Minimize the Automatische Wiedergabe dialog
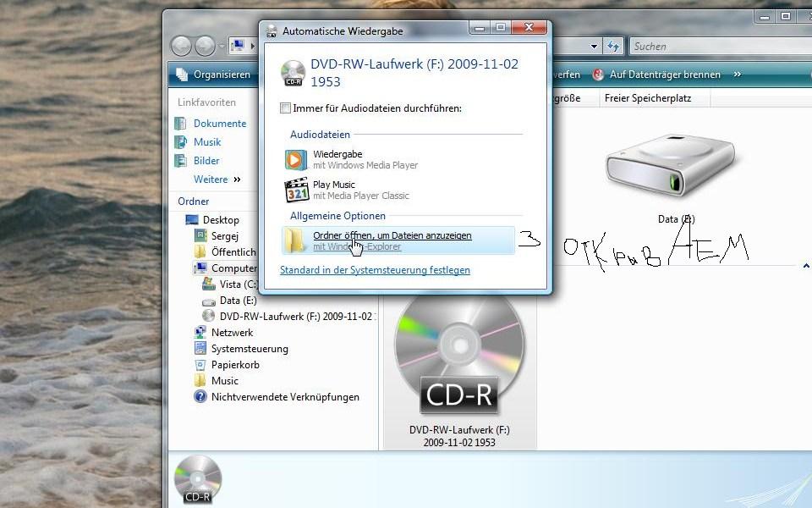 click(x=480, y=27)
